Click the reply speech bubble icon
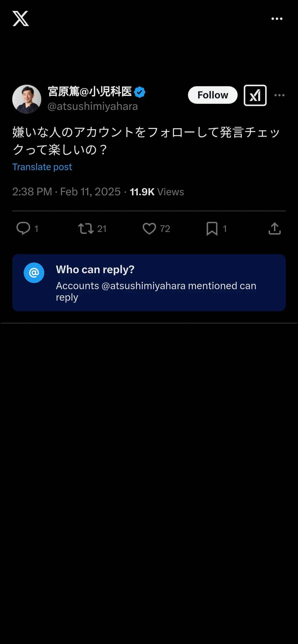298x644 pixels. (23, 228)
